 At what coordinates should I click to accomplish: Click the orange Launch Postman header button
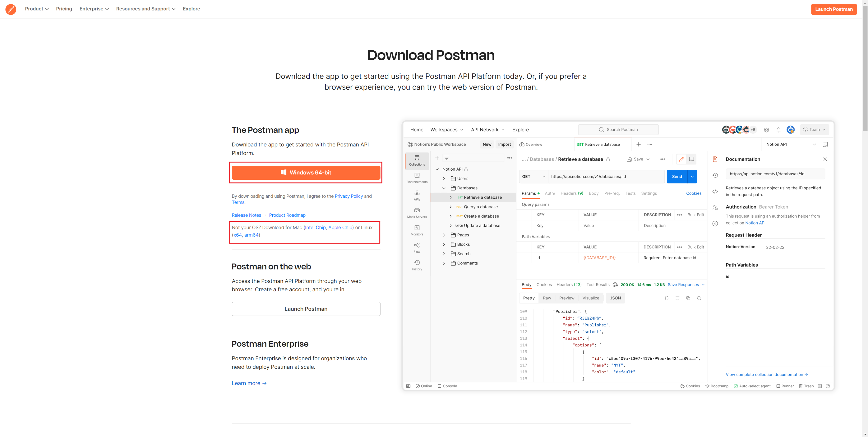(x=834, y=9)
